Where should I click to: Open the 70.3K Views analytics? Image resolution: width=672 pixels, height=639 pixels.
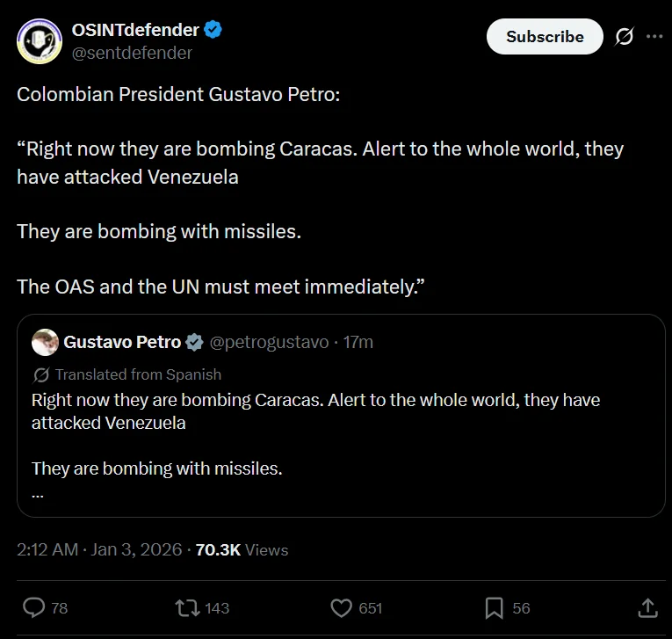[x=242, y=549]
